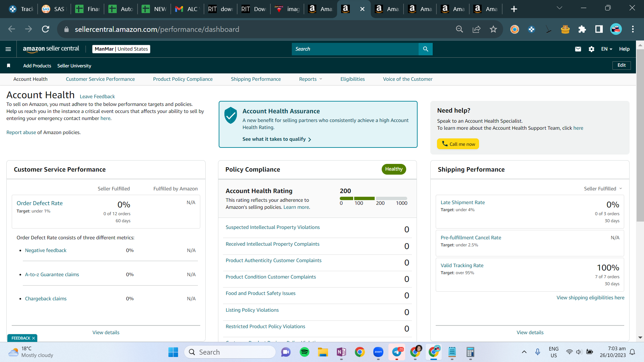The image size is (644, 362).
Task: Open the Report abuse link
Action: (x=21, y=132)
